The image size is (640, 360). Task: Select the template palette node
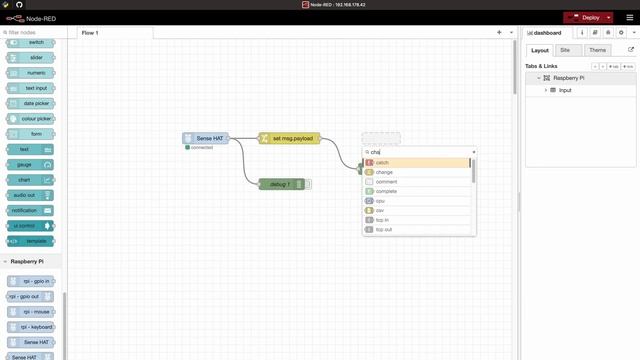(x=31, y=241)
